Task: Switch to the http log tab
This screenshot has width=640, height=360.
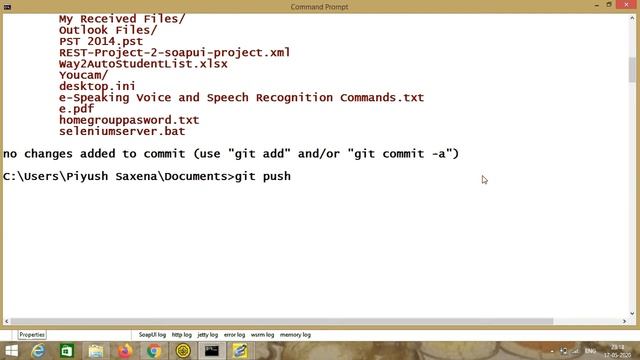Action: [x=182, y=335]
